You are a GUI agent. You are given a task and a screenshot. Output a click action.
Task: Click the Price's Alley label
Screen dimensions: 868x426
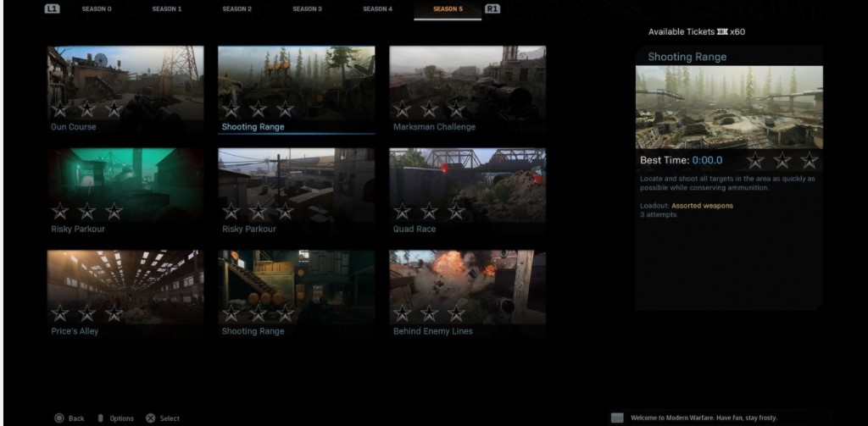tap(75, 331)
